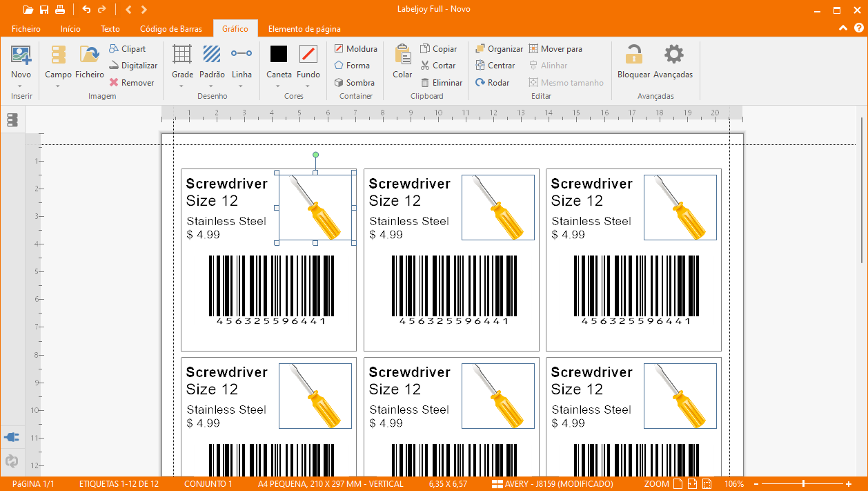Switch to the Código de Barras tab

[x=171, y=29]
